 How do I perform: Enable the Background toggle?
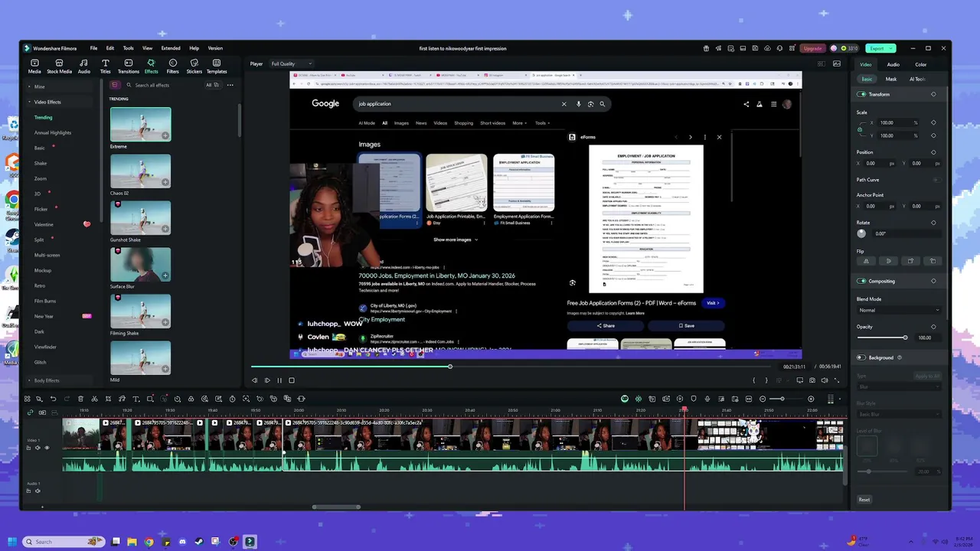(x=861, y=357)
